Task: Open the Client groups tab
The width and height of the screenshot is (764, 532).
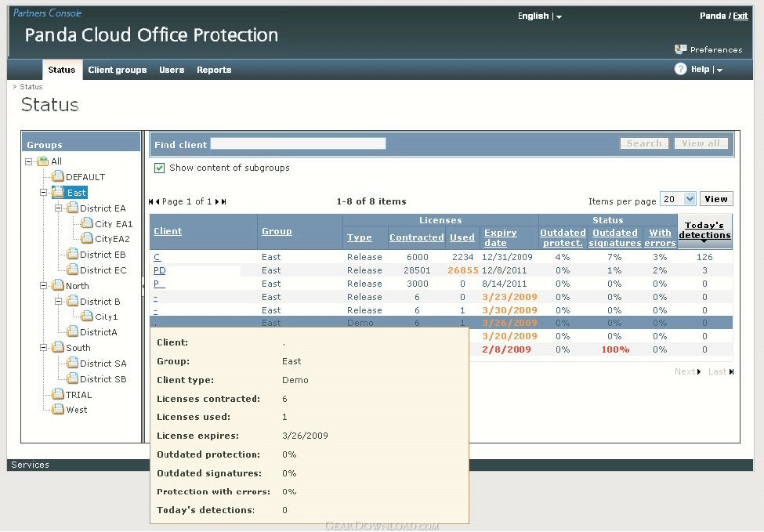Action: click(118, 70)
